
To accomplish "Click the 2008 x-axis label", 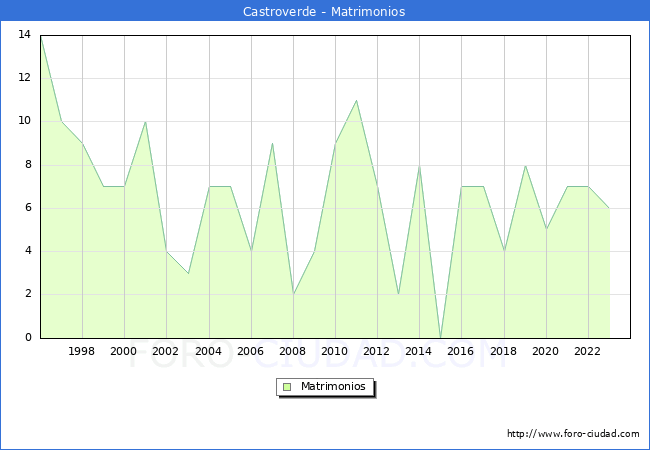I will (293, 351).
